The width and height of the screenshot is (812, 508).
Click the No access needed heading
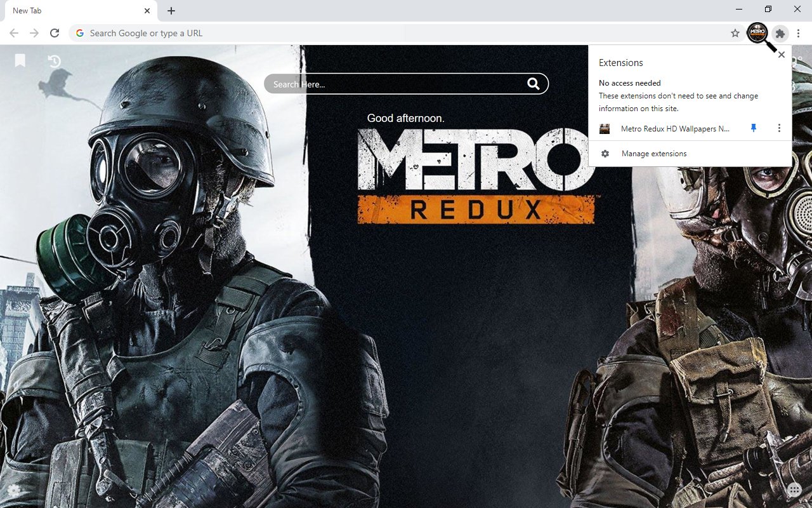629,83
